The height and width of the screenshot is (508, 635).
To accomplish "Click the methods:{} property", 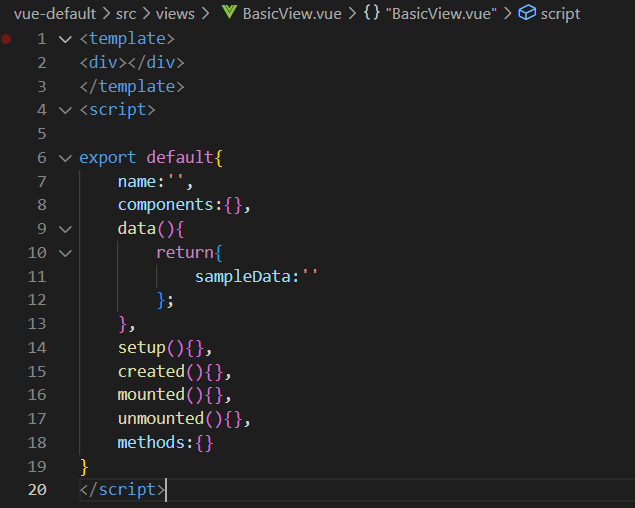I will [x=165, y=443].
